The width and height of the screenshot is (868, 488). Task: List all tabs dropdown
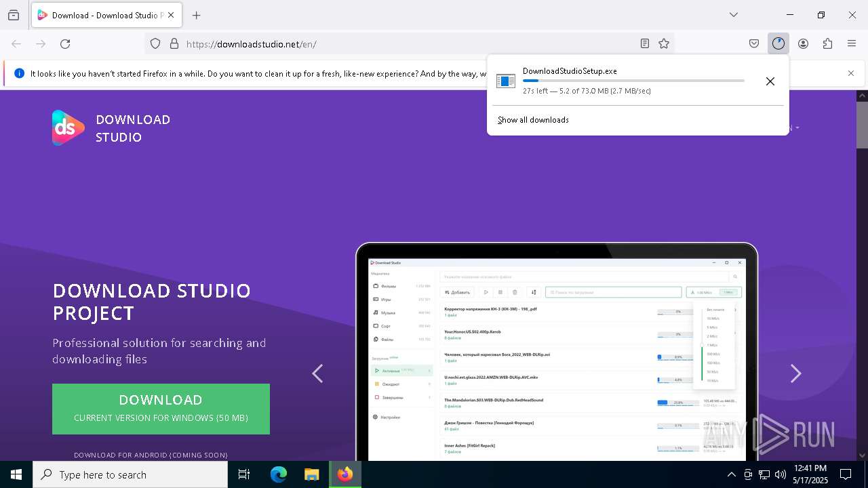click(x=734, y=15)
